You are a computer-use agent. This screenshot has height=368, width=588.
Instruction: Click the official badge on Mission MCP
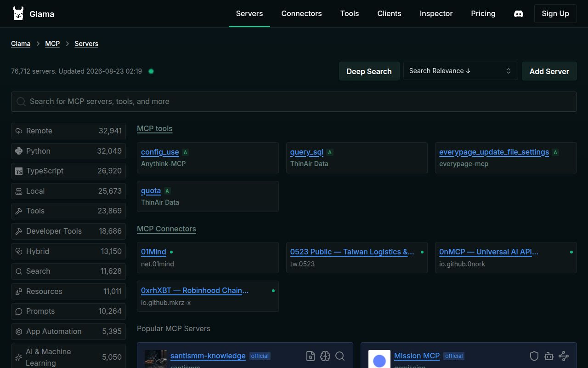pos(454,356)
